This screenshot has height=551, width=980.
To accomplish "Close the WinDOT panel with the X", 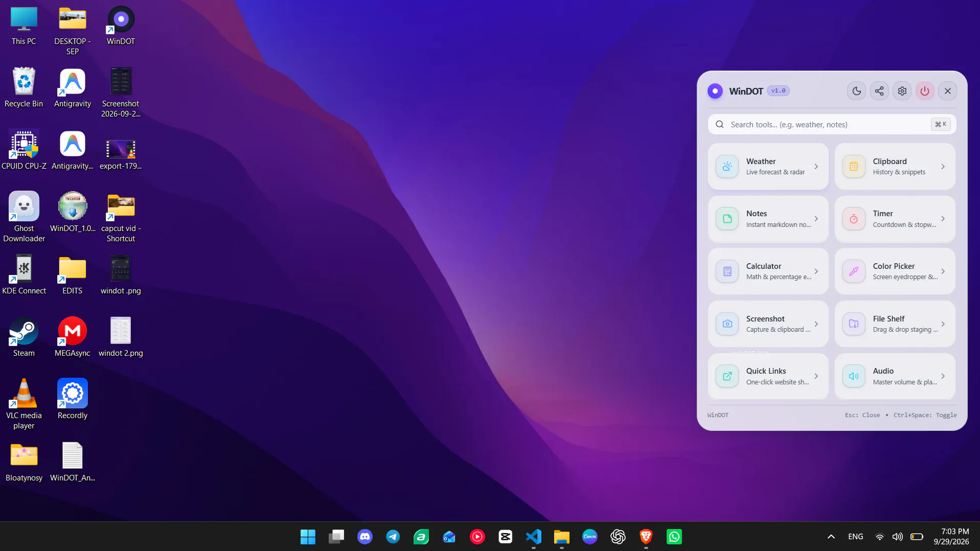I will 948,91.
